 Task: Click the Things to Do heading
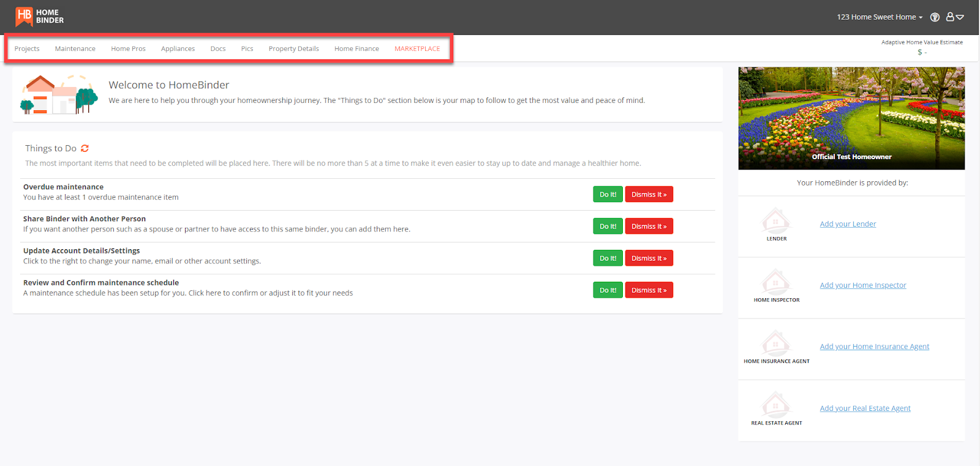tap(51, 148)
